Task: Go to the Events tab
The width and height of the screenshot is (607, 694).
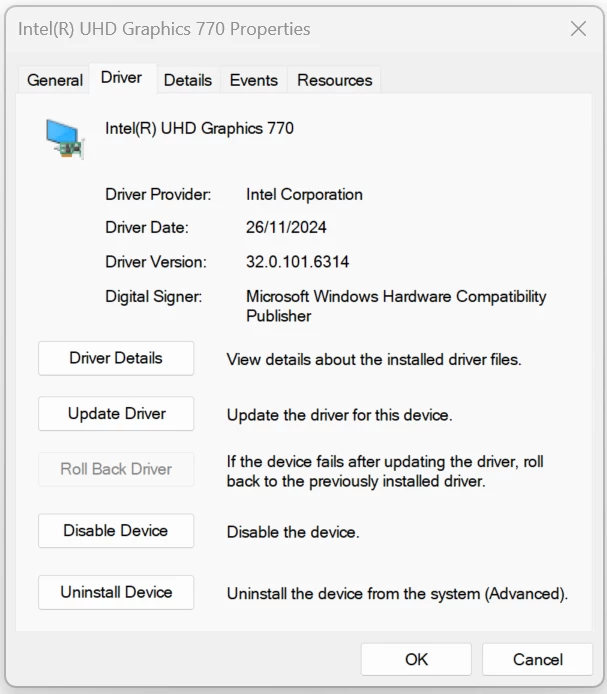Action: tap(254, 80)
